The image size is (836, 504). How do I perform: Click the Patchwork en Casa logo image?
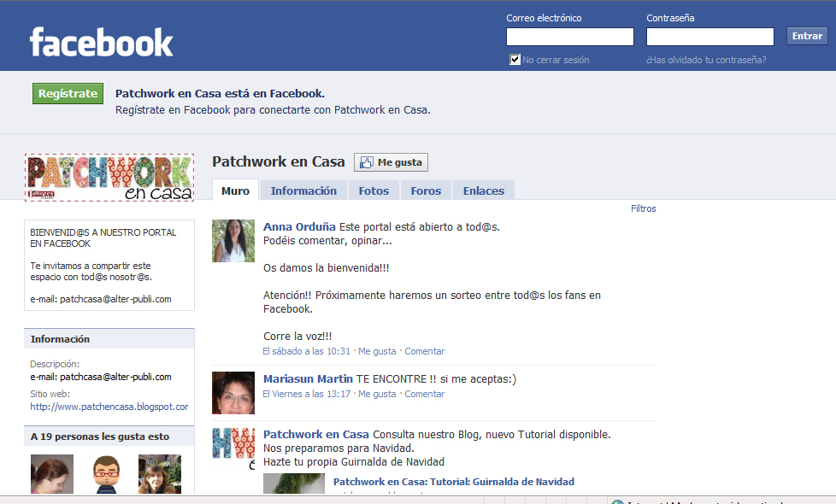point(109,178)
